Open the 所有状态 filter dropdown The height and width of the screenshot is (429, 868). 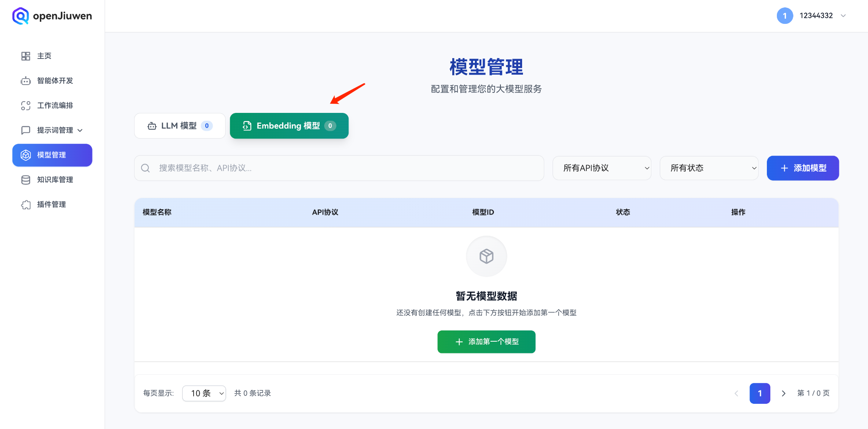709,168
